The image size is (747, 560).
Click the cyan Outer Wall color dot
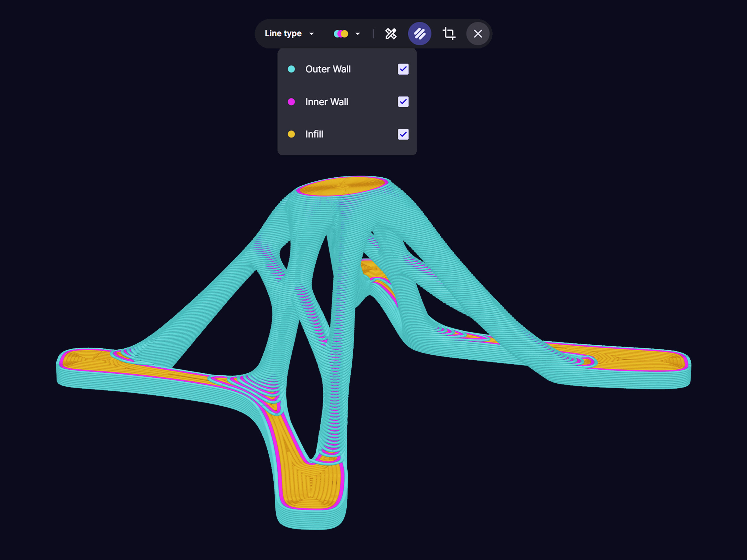(x=291, y=69)
